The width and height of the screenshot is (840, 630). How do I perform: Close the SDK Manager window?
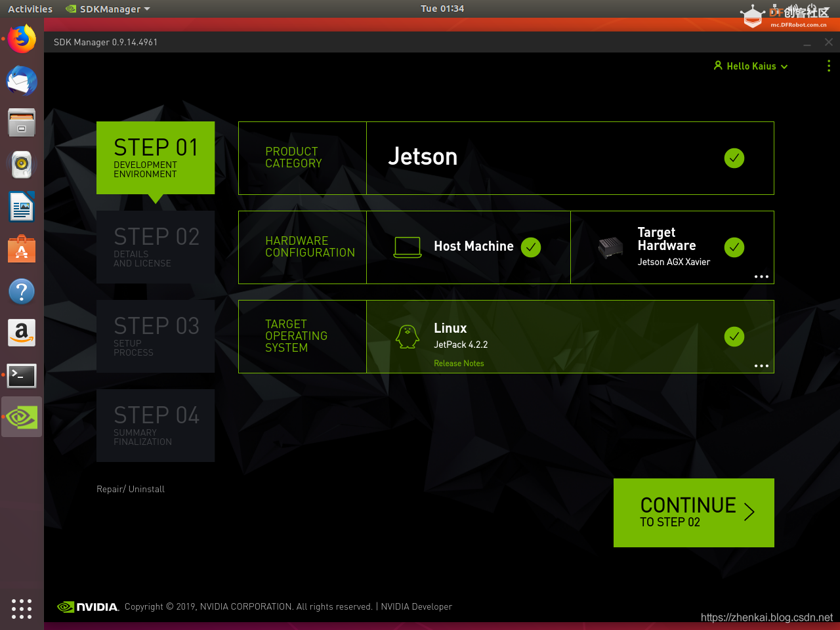pos(829,42)
